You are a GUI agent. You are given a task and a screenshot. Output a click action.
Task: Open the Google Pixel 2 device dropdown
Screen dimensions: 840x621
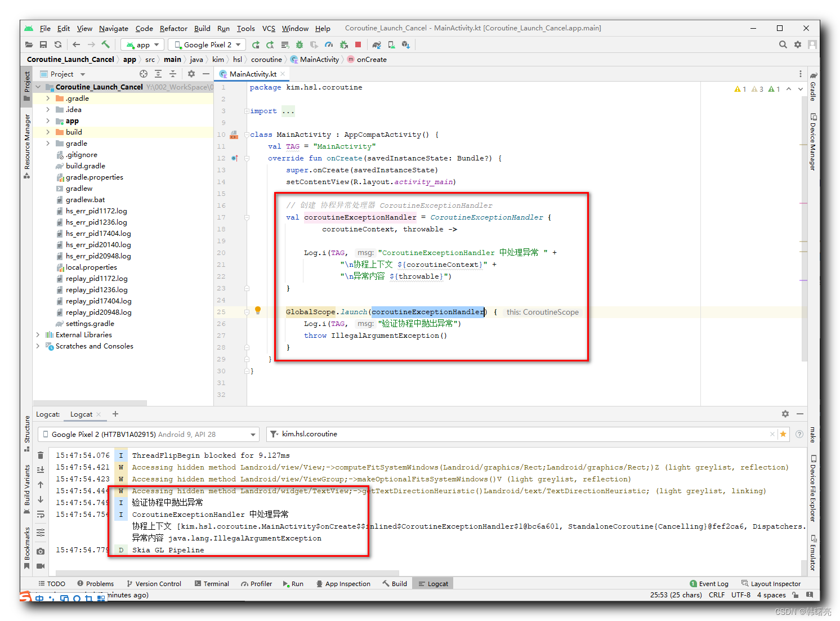(x=206, y=44)
